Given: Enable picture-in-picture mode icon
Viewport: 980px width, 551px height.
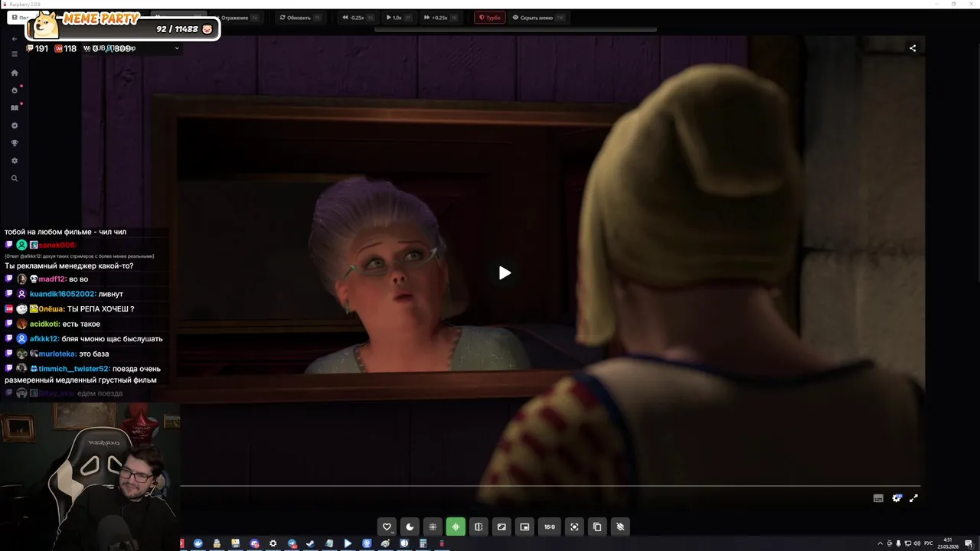Looking at the screenshot, I should [x=524, y=527].
